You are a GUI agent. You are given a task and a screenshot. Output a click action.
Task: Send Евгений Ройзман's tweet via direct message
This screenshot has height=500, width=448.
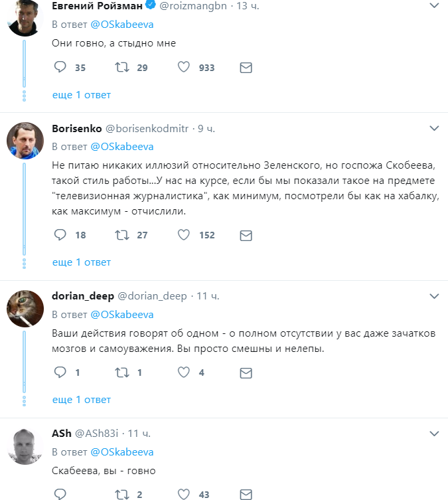pos(246,68)
